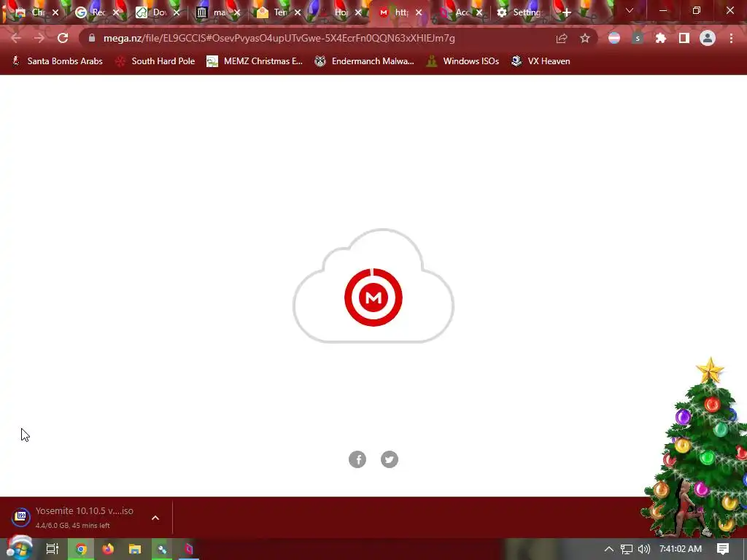Viewport: 747px width, 560px height.
Task: Open the pink app on taskbar
Action: tap(189, 549)
